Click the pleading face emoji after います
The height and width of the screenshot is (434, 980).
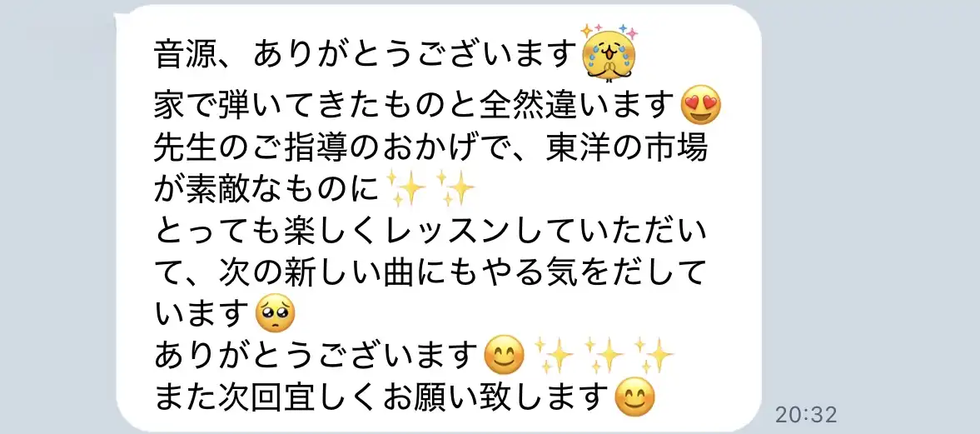coord(276,313)
